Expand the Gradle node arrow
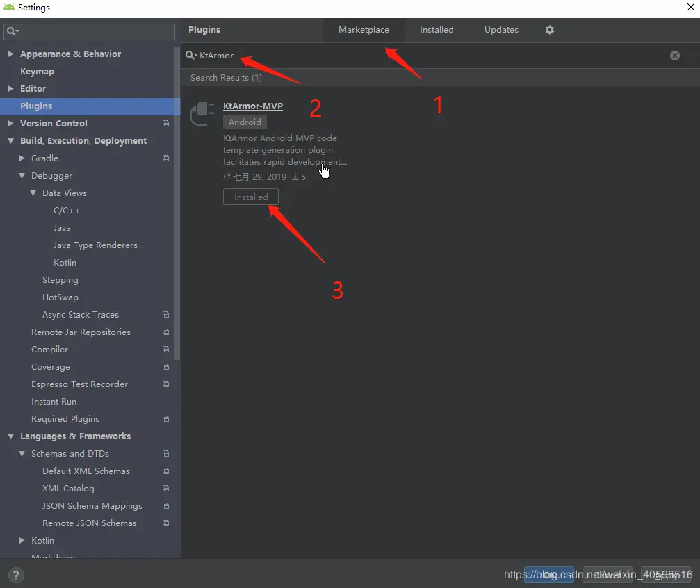This screenshot has width=700, height=588. [22, 158]
